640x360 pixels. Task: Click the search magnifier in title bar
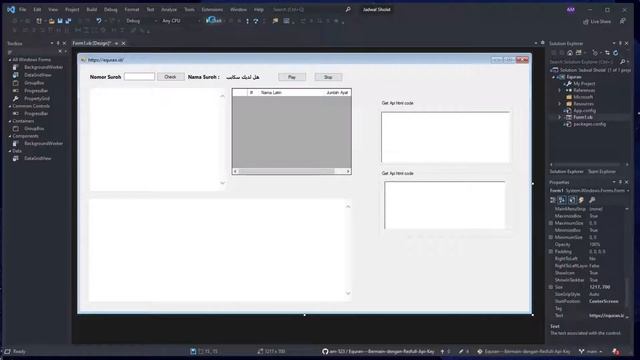pos(348,9)
